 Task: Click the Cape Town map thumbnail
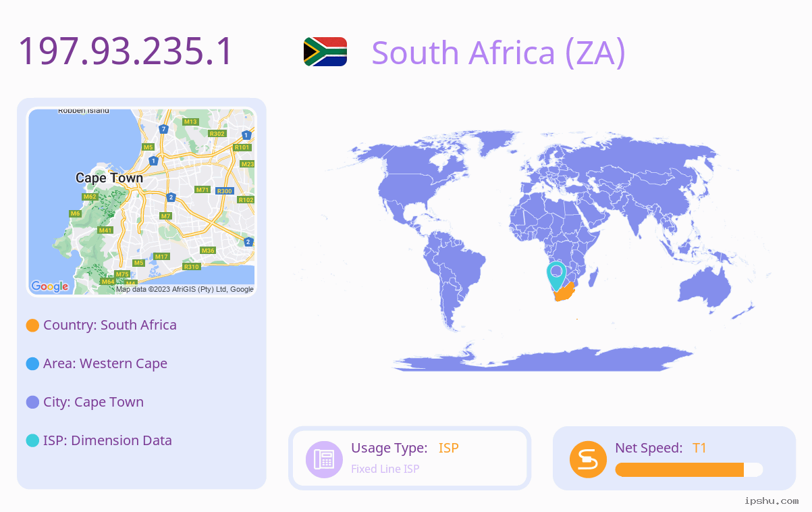coord(142,202)
